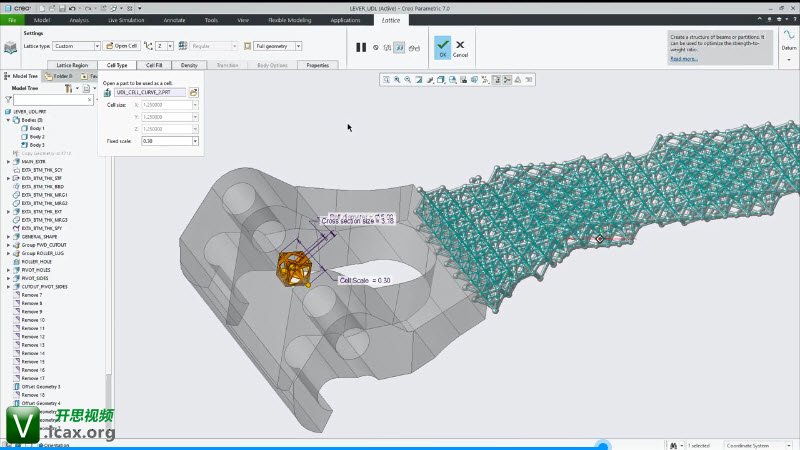Screen dimensions: 800x450
Task: Open the Lattice type dropdown
Action: click(x=97, y=46)
